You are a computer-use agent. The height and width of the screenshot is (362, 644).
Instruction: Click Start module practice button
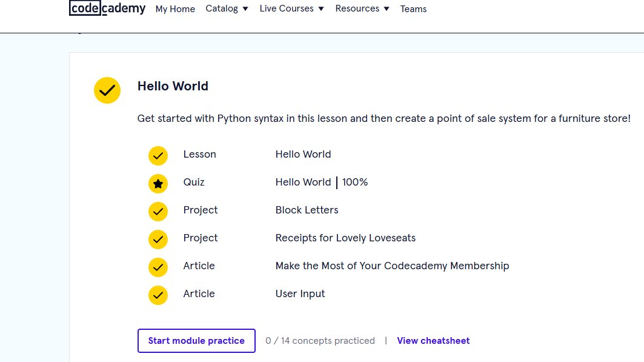(x=196, y=341)
